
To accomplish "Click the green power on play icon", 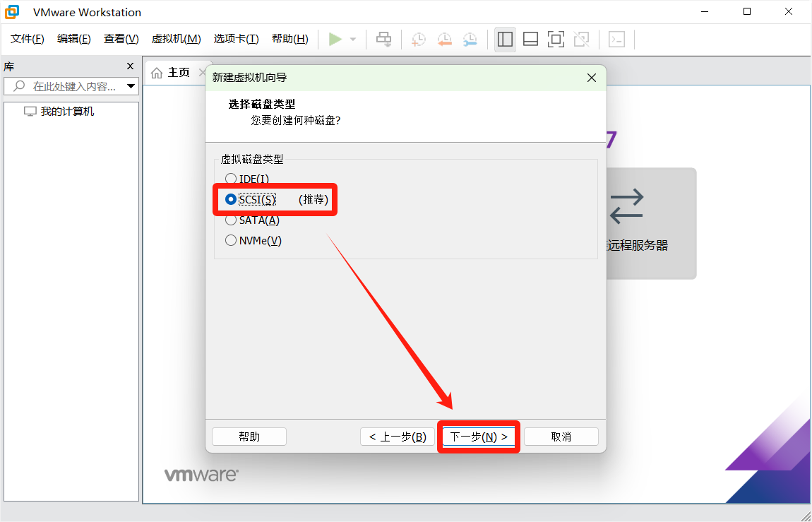I will tap(335, 40).
